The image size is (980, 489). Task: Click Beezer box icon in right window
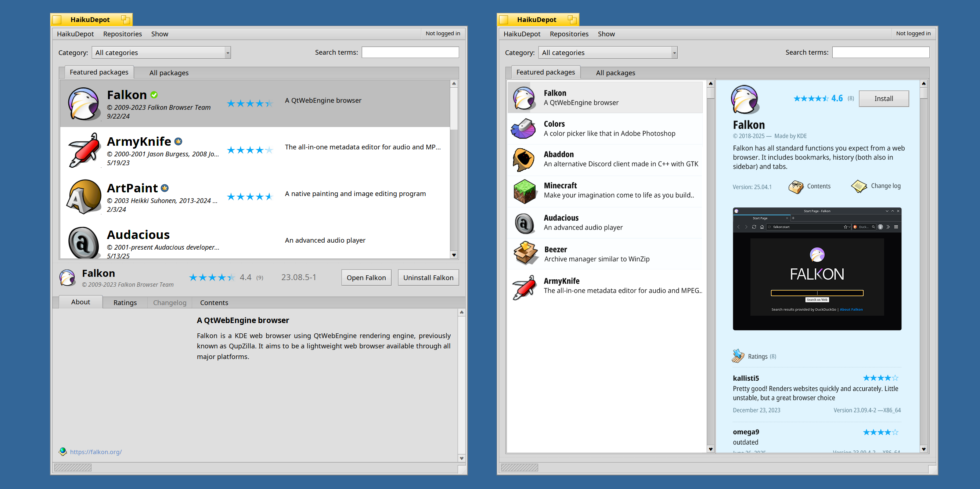[x=525, y=253]
